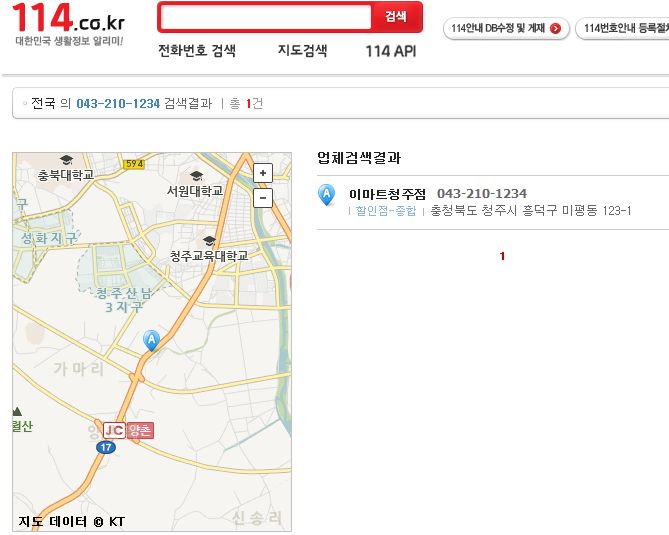This screenshot has width=669, height=535.
Task: Click the 업체검색결과 heading
Action: (359, 158)
